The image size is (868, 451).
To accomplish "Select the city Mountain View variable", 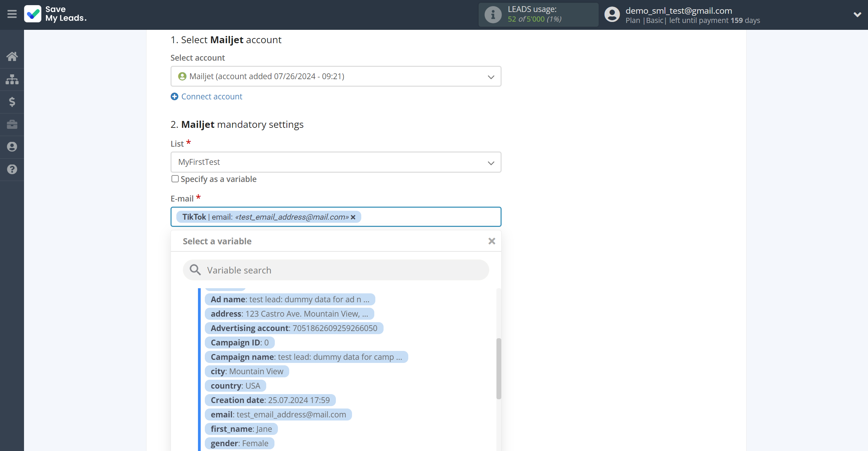I will [x=247, y=371].
